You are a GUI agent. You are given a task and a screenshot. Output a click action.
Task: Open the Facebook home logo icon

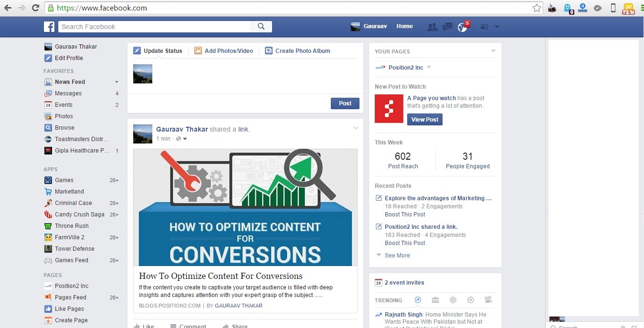point(49,26)
